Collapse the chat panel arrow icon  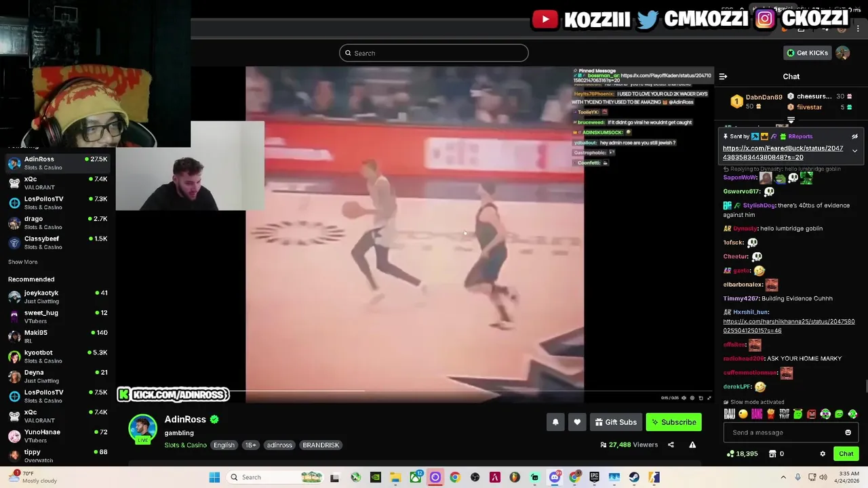[723, 77]
